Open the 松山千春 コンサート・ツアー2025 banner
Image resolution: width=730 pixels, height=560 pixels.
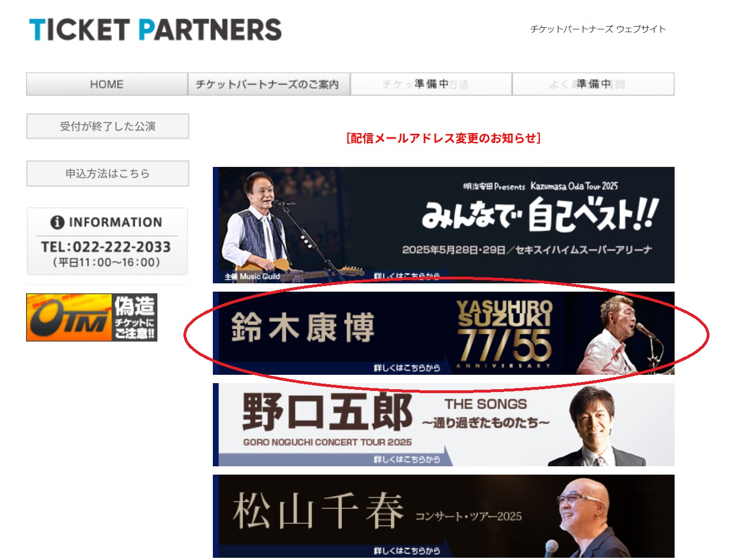click(x=443, y=516)
